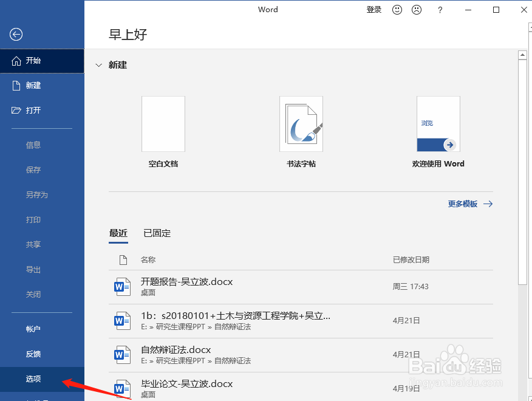Select the 书法字帖 template
Viewport: 532px width, 401px height.
pyautogui.click(x=301, y=123)
